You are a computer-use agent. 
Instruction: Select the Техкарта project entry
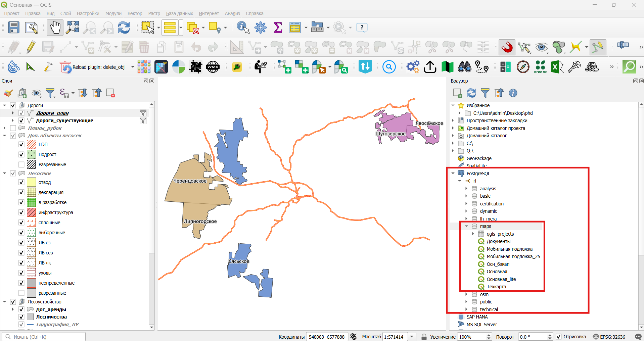496,287
